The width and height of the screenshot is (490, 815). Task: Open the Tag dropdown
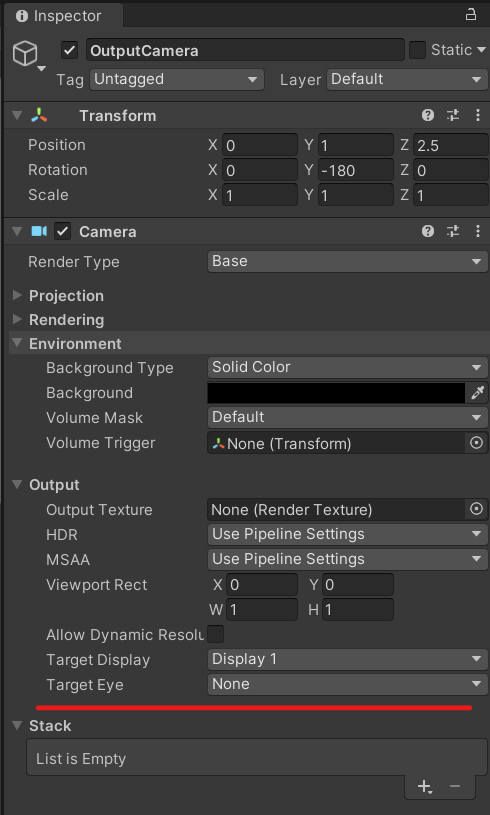[x=177, y=80]
